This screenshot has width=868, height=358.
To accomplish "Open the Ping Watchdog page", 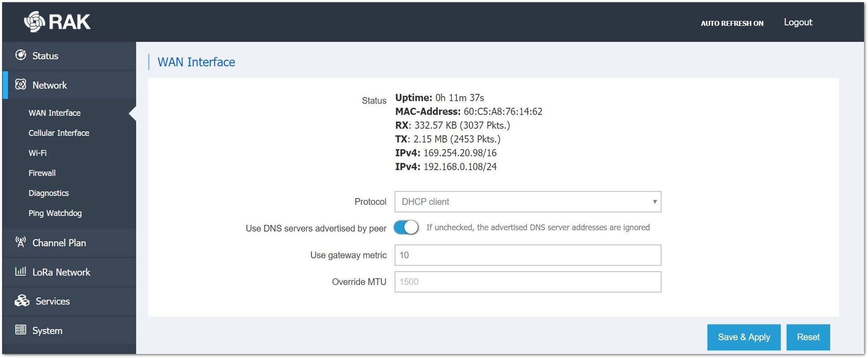I will [55, 213].
